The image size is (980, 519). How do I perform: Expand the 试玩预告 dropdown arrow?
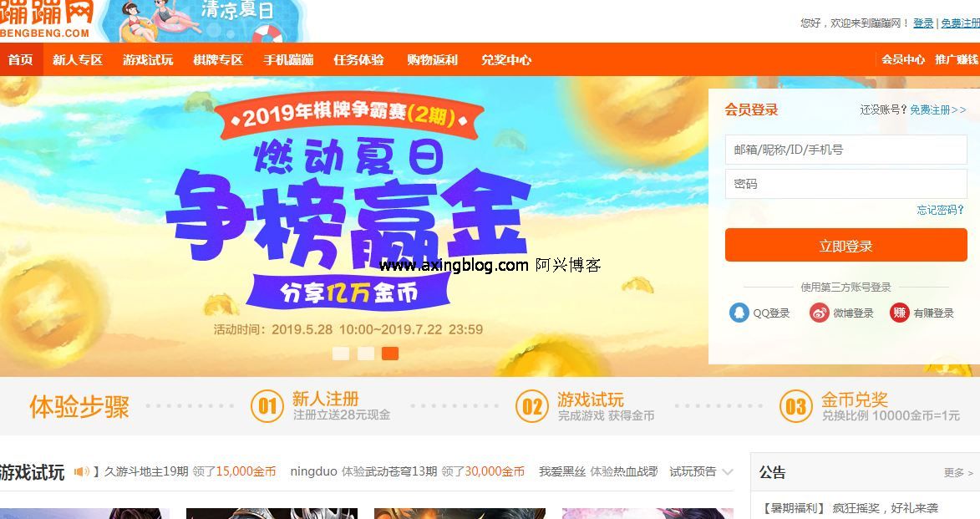(x=728, y=472)
